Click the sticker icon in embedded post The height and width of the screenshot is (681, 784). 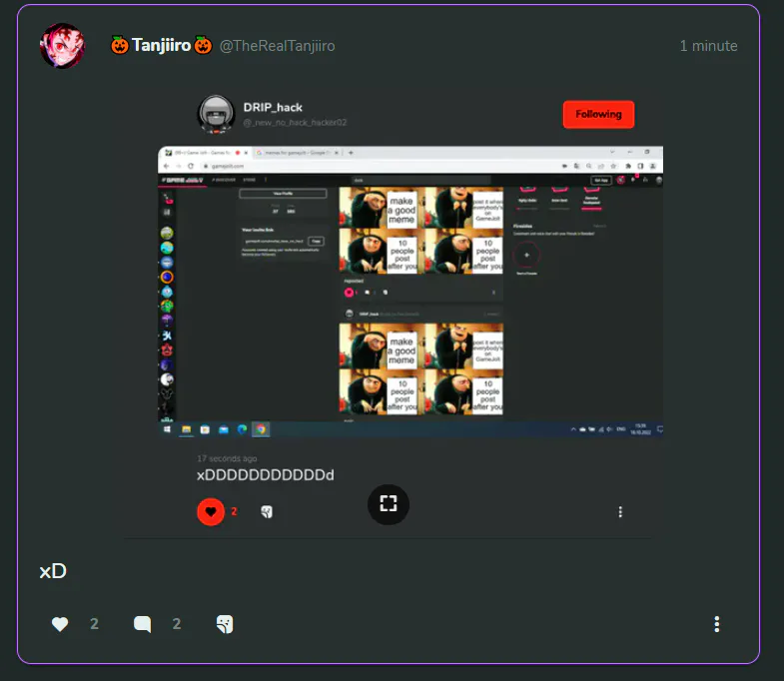pos(267,511)
